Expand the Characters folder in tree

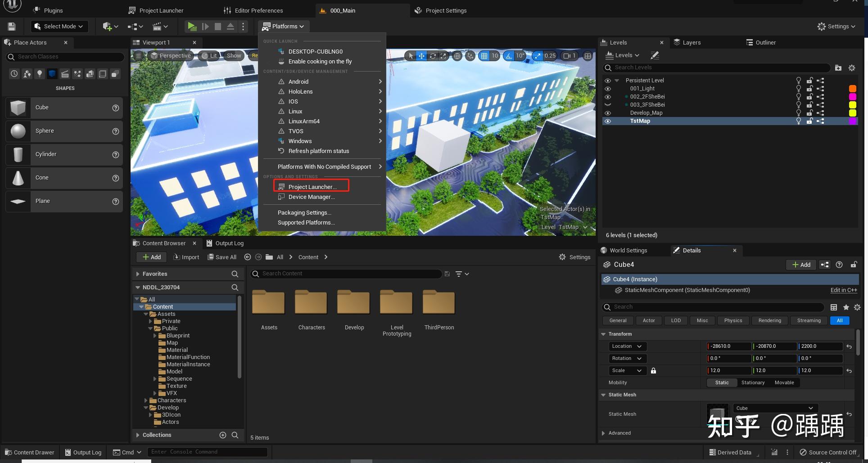(146, 400)
